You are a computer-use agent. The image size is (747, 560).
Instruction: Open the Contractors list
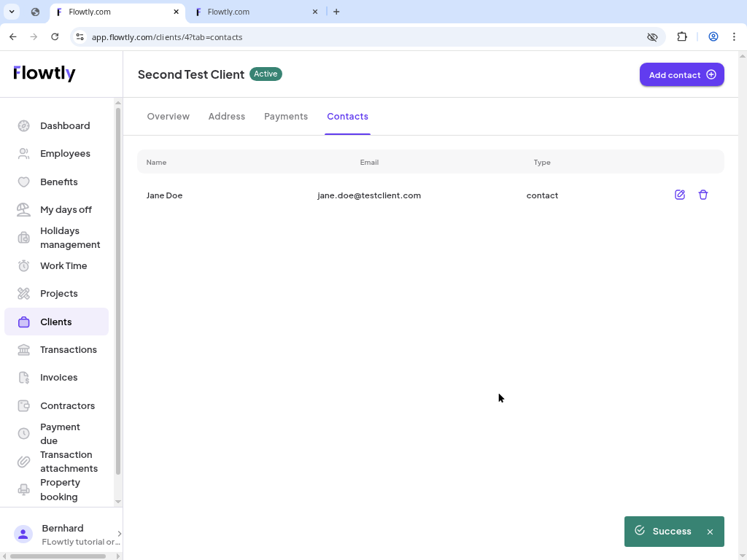(x=68, y=405)
